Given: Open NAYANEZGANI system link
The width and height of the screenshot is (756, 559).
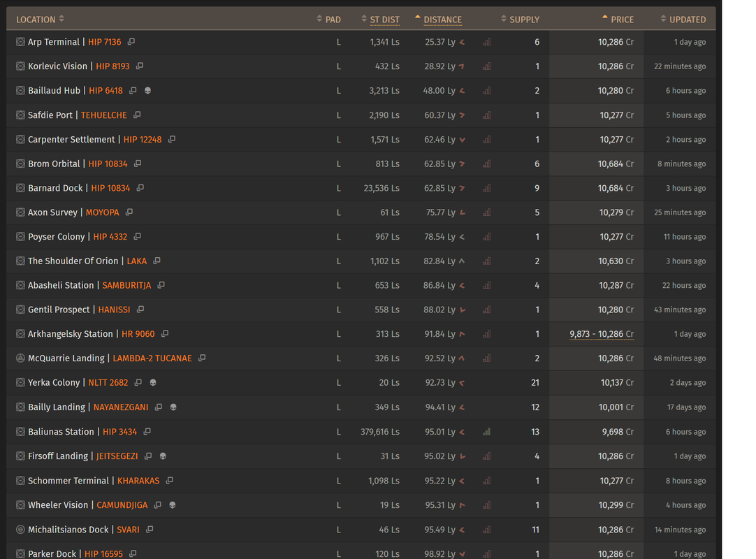Looking at the screenshot, I should point(121,407).
